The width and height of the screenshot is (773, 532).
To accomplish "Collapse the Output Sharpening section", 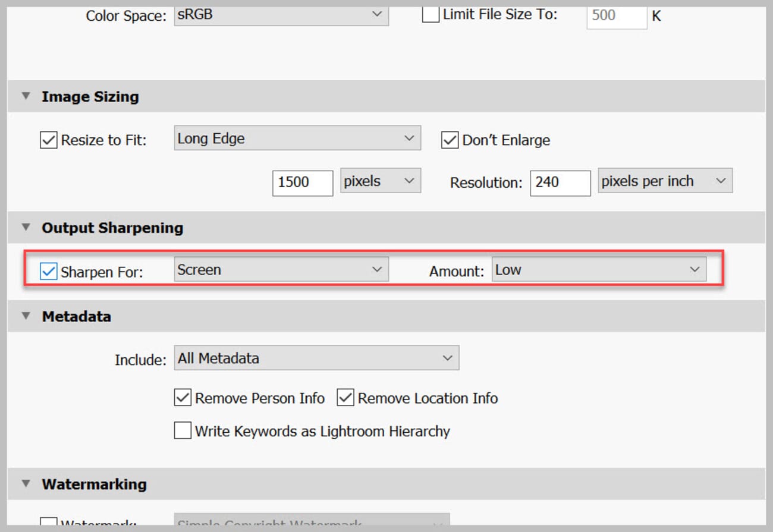I will [x=25, y=226].
